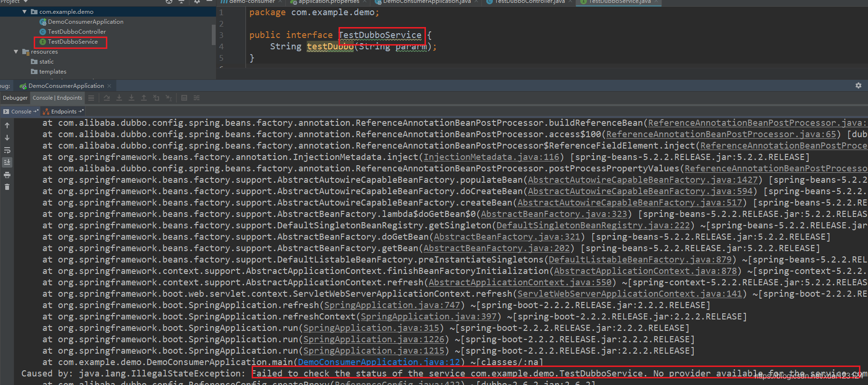Click the Endpoints sub-tab icon
The height and width of the screenshot is (385, 868).
click(x=46, y=112)
